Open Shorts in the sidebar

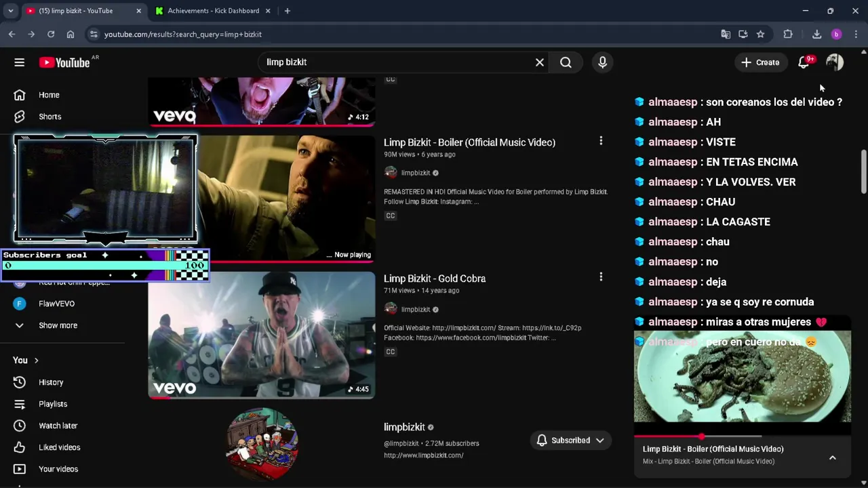(49, 117)
